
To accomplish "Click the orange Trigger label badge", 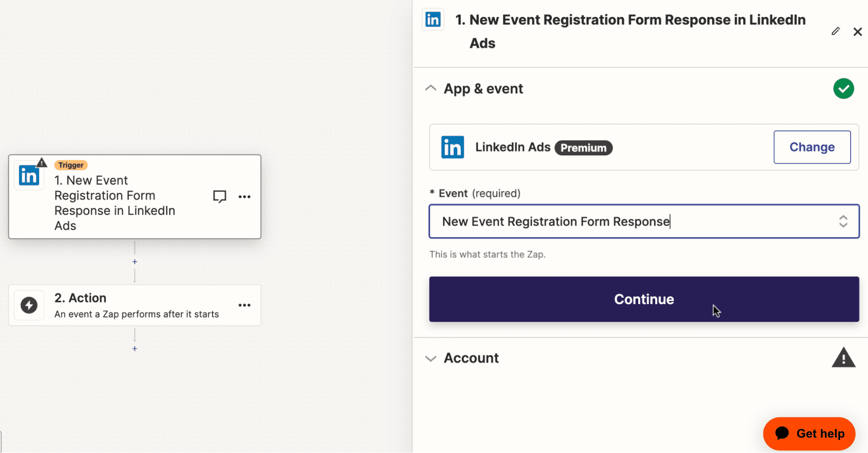I will click(x=71, y=165).
